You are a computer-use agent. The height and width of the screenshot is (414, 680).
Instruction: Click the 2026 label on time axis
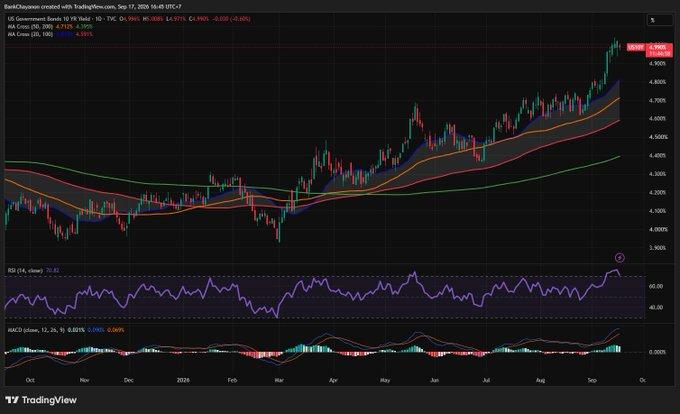click(x=183, y=380)
